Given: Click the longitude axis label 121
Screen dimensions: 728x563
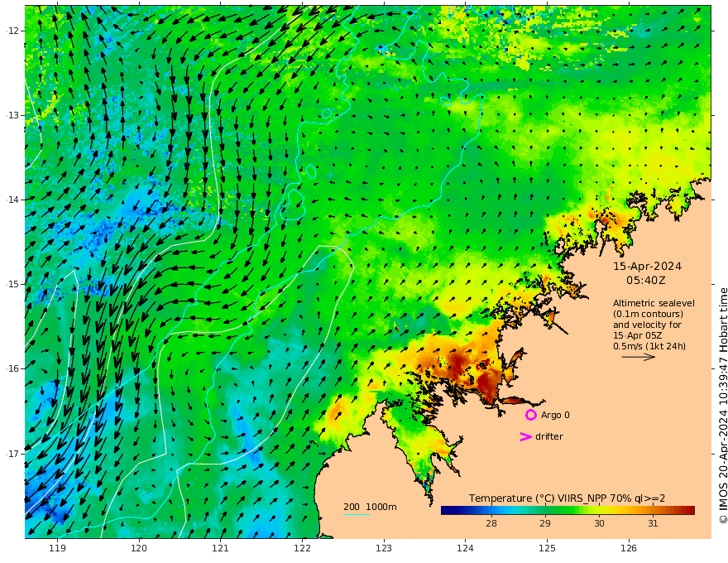Looking at the screenshot, I should point(221,548).
